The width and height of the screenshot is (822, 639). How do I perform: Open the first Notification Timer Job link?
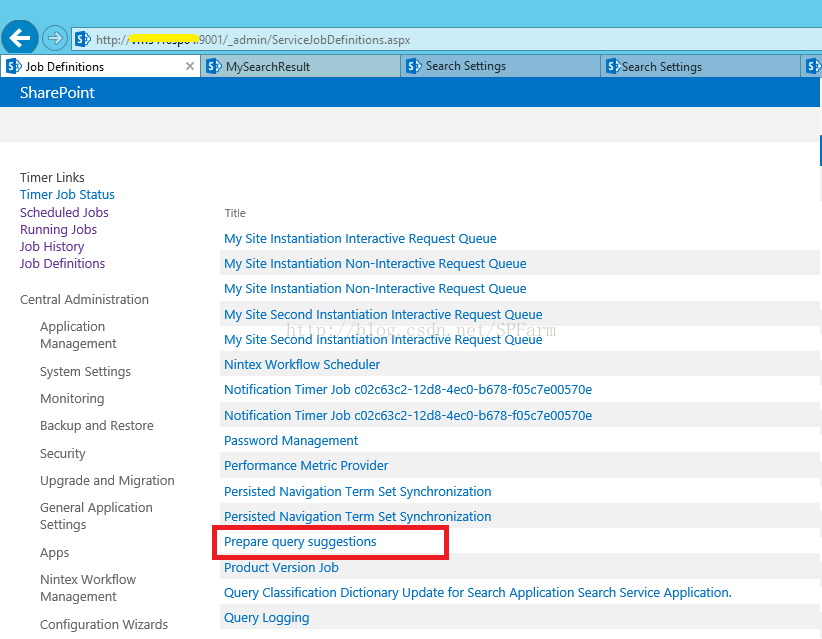tap(408, 389)
